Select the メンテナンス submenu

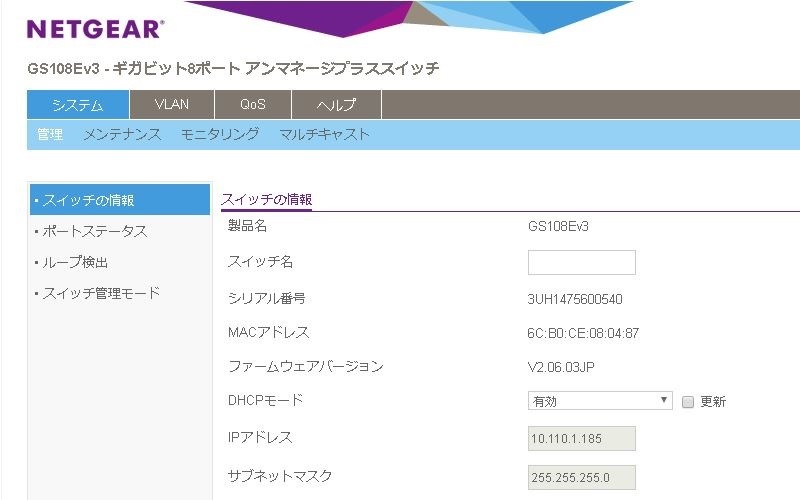click(x=122, y=135)
